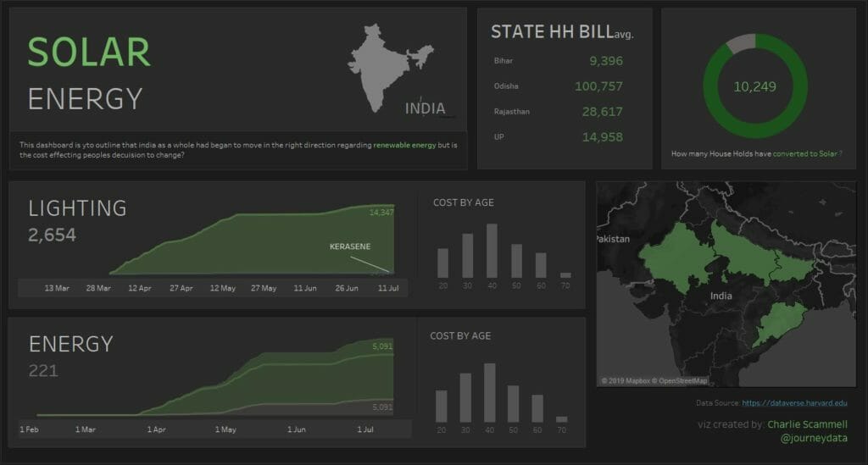
Task: Select the Odisha region on the map
Action: click(781, 324)
